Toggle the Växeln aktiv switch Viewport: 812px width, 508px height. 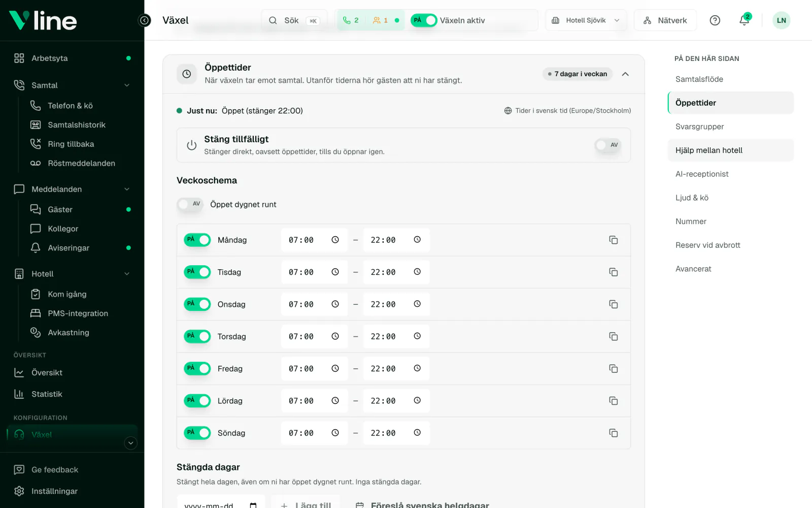tap(424, 20)
